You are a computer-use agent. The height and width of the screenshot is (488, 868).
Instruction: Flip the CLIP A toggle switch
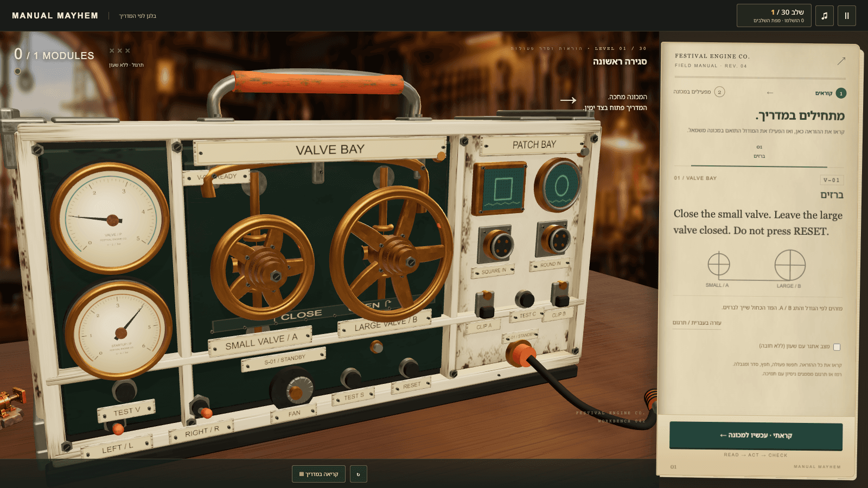click(x=484, y=304)
